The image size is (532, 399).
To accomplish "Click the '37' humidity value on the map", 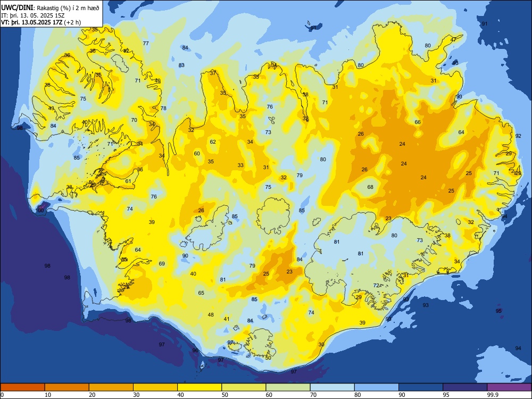I will tap(213, 73).
